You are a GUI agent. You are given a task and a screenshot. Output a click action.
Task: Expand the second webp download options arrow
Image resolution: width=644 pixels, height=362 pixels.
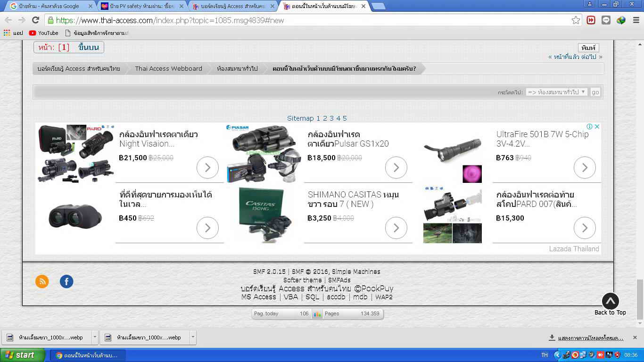click(193, 337)
